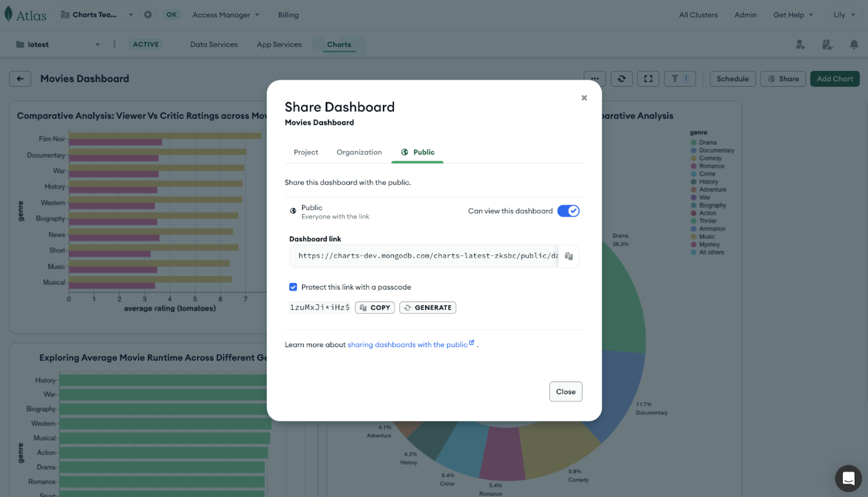Open the ellipsis more options menu

(x=594, y=78)
